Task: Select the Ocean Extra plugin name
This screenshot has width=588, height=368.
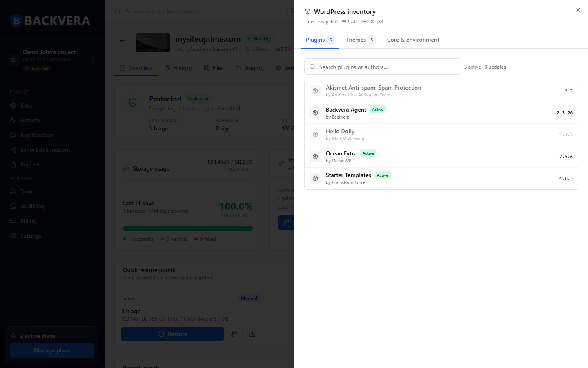Action: (341, 153)
